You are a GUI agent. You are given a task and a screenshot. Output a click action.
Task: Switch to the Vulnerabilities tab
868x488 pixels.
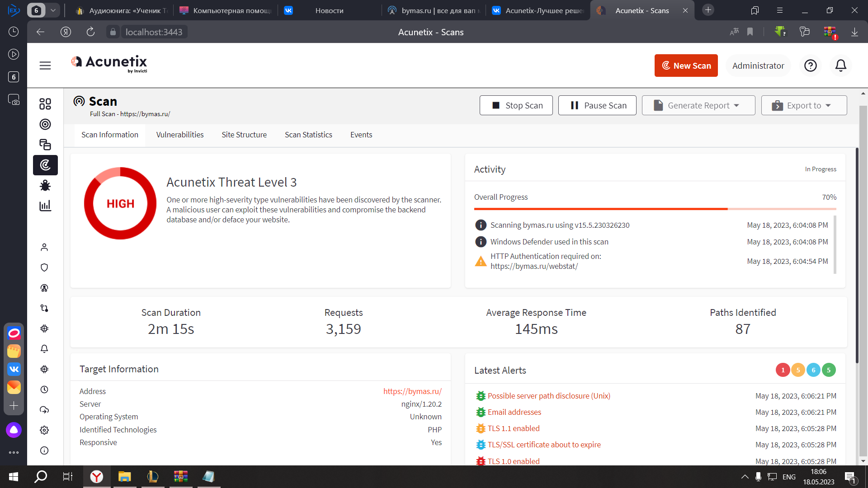180,135
